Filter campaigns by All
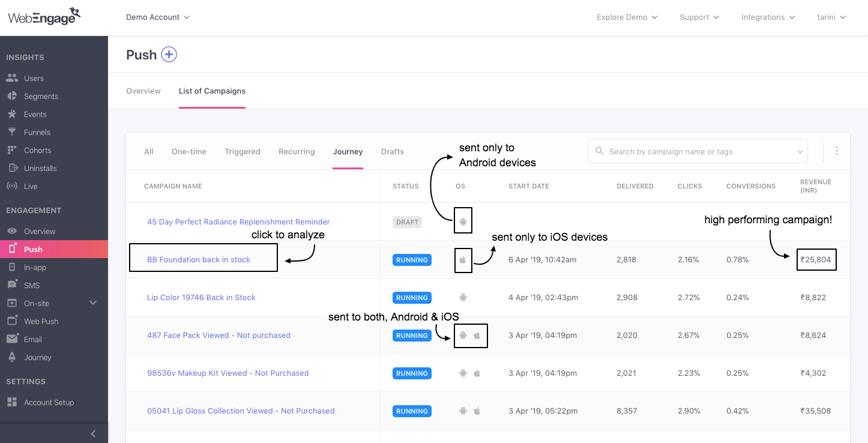Screen dimensions: 868x443 149,152
